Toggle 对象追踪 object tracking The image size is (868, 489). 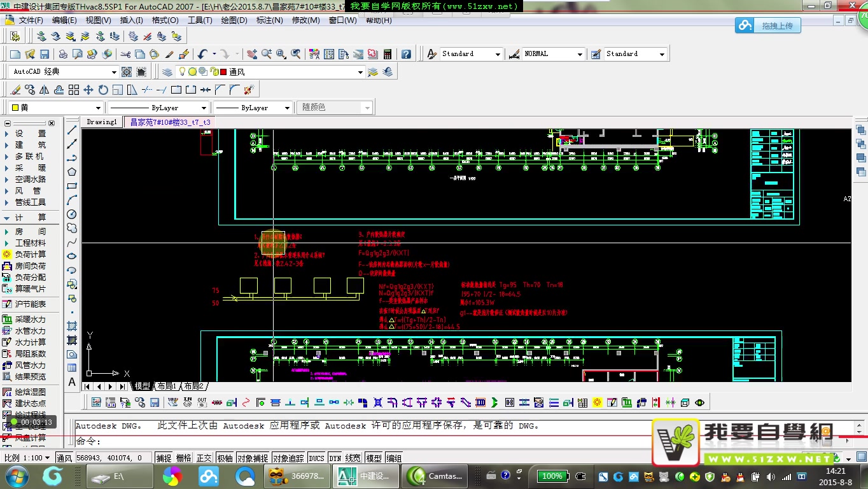(x=288, y=458)
